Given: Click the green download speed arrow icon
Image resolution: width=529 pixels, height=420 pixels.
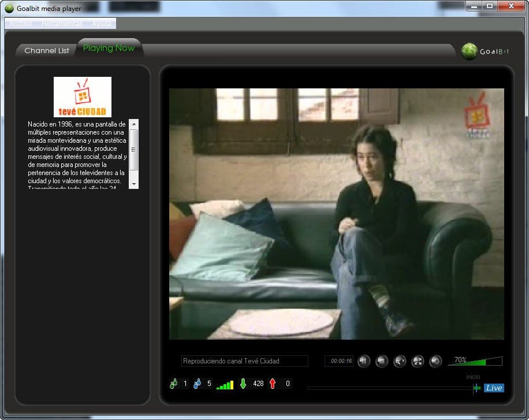Looking at the screenshot, I should pos(243,384).
